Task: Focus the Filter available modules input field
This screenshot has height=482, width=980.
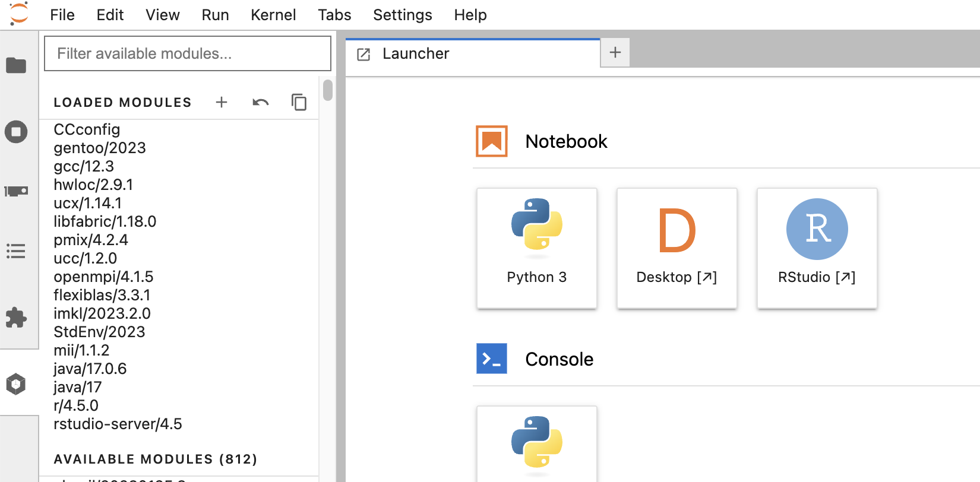Action: pyautogui.click(x=188, y=53)
